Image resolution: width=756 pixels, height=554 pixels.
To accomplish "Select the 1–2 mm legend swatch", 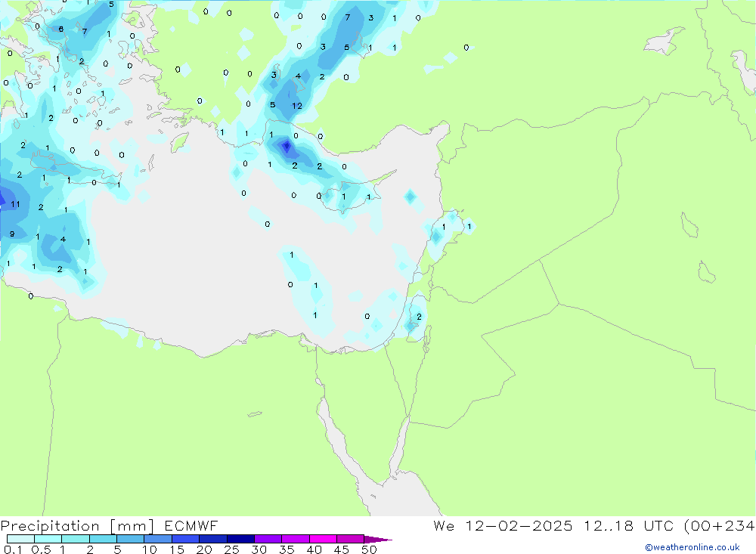I will click(76, 539).
